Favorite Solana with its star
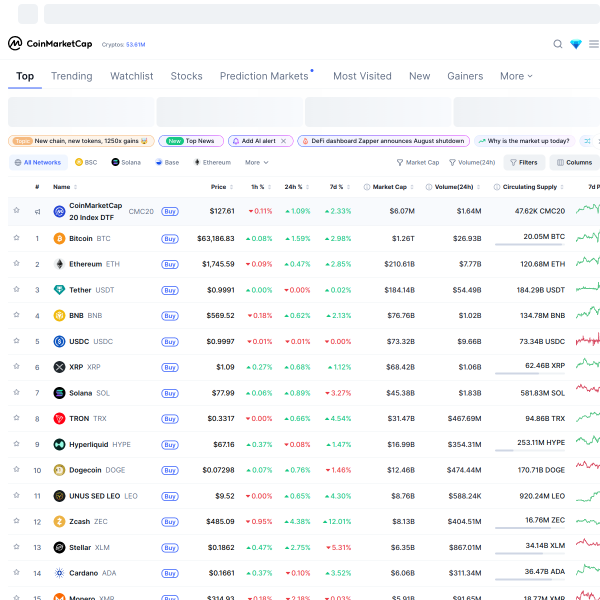The height and width of the screenshot is (600, 600). tap(16, 392)
